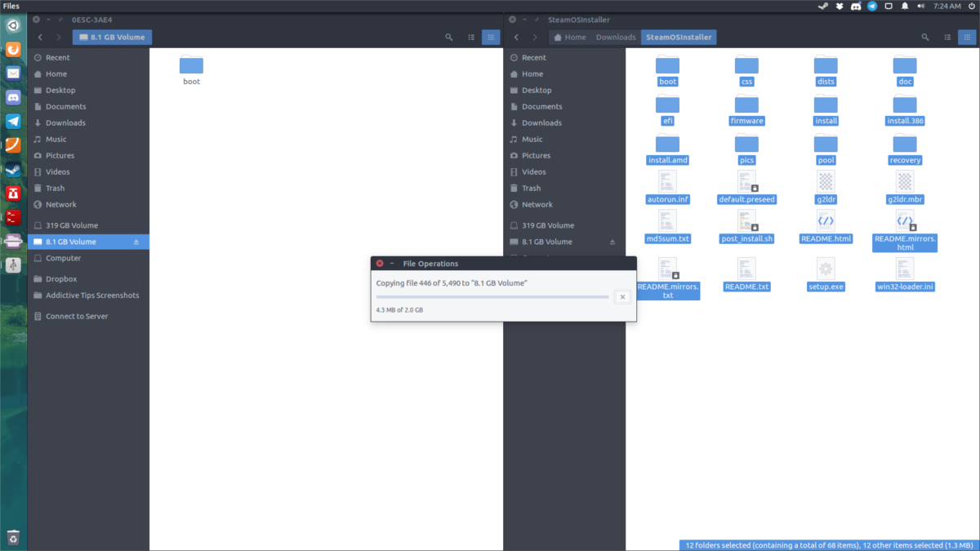This screenshot has width=980, height=551.
Task: Open the power menu in the top panel
Action: [x=970, y=6]
